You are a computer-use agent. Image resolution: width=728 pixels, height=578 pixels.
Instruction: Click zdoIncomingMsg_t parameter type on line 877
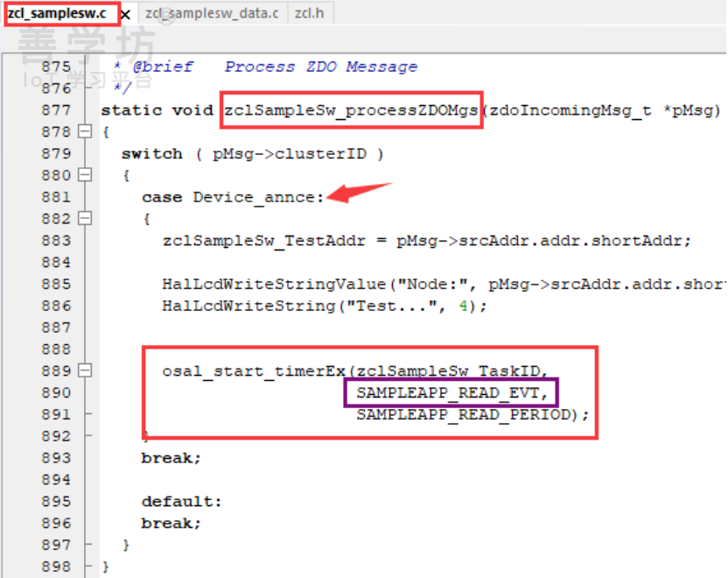570,110
